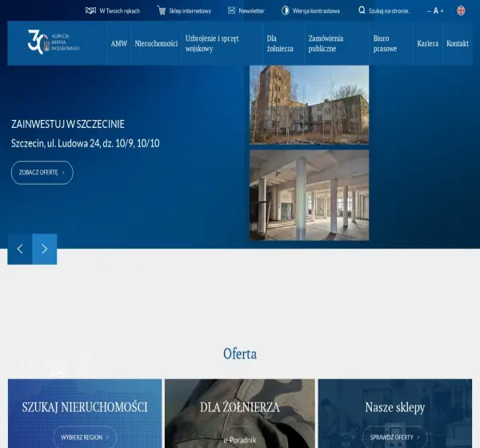Click the chevron inside the Sprawdź oferty button

(418, 438)
